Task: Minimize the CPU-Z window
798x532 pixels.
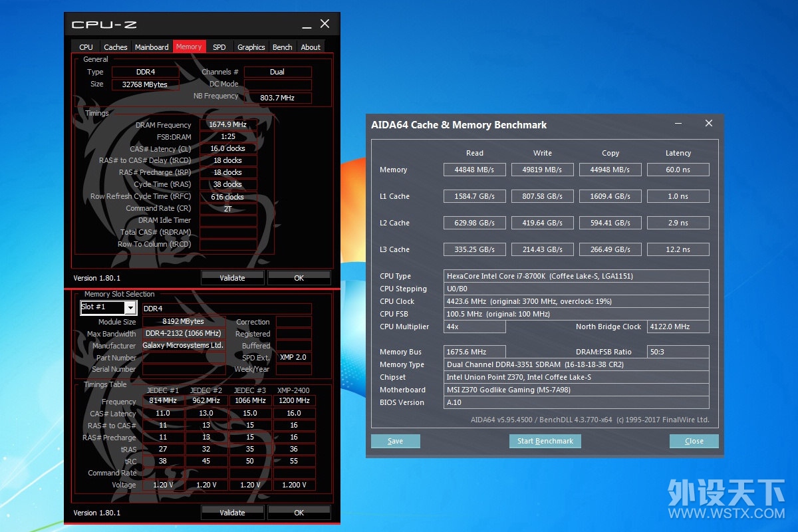Action: point(307,25)
